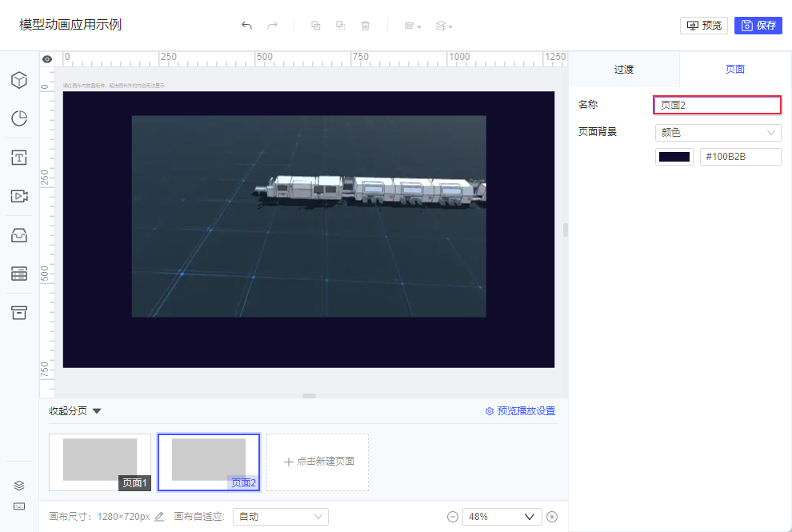Switch to the 页面 tab
This screenshot has height=532, width=792.
[x=735, y=70]
